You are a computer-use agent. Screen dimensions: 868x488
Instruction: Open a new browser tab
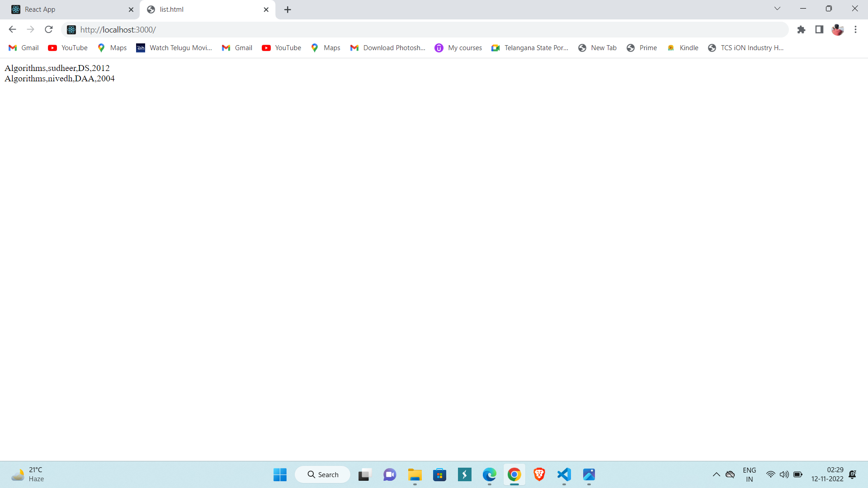pos(288,9)
